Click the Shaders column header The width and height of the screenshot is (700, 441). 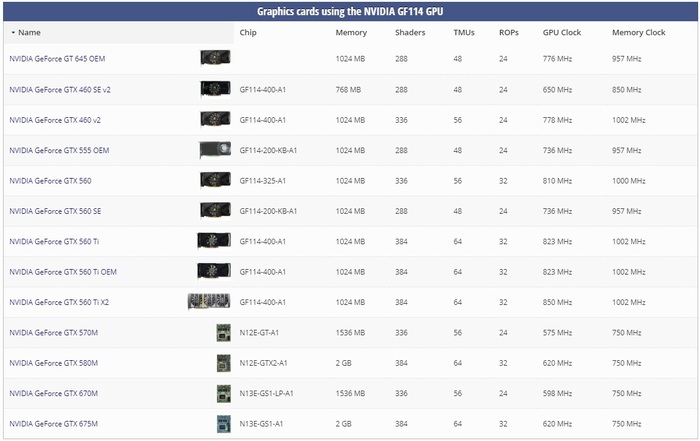[410, 33]
